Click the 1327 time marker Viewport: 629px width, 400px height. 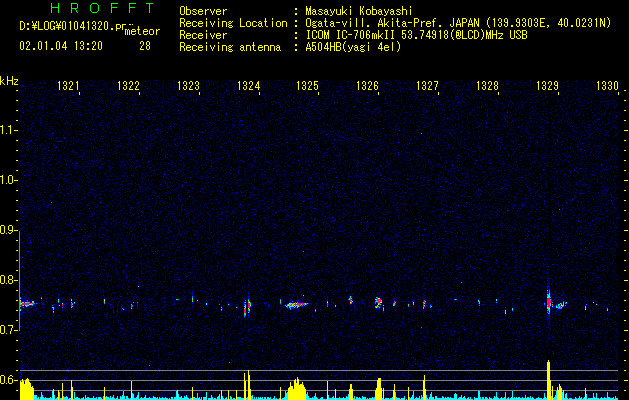tap(427, 86)
